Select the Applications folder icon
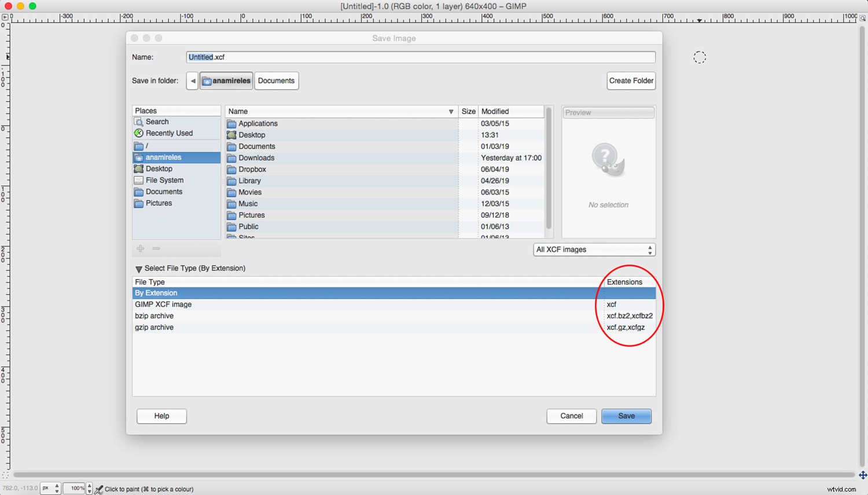Screen dimensions: 868x495 pos(231,124)
